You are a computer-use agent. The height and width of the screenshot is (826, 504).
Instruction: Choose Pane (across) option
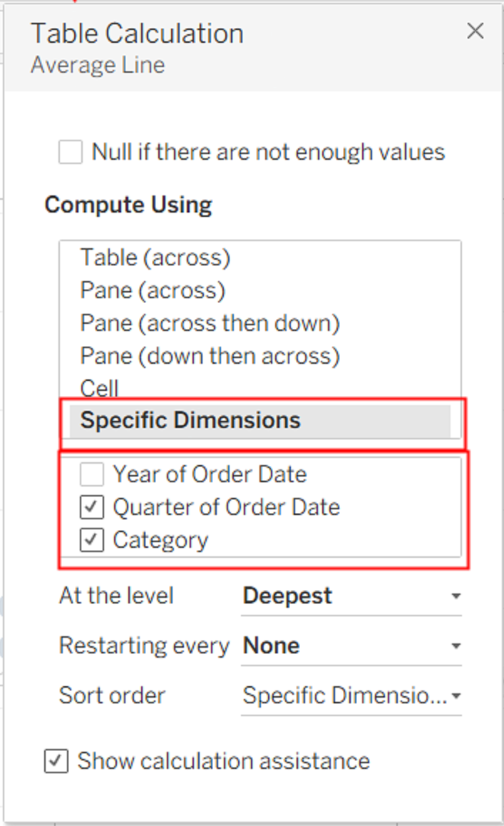point(152,290)
